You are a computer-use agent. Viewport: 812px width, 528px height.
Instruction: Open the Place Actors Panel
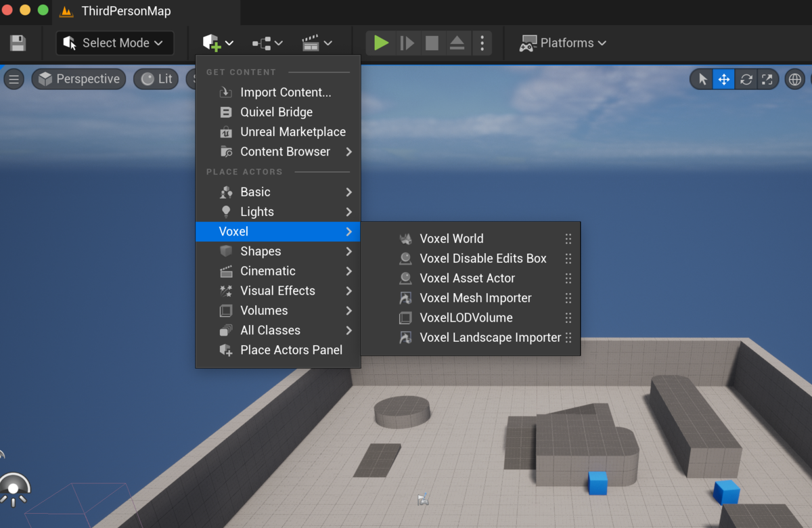[x=278, y=350]
